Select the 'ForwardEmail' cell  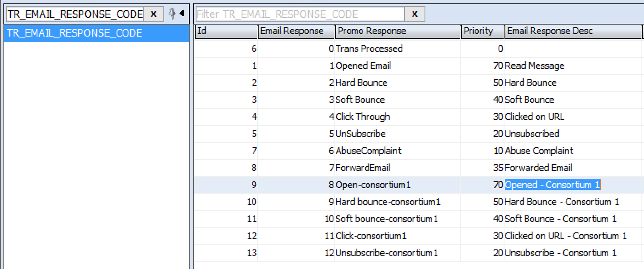pos(398,168)
